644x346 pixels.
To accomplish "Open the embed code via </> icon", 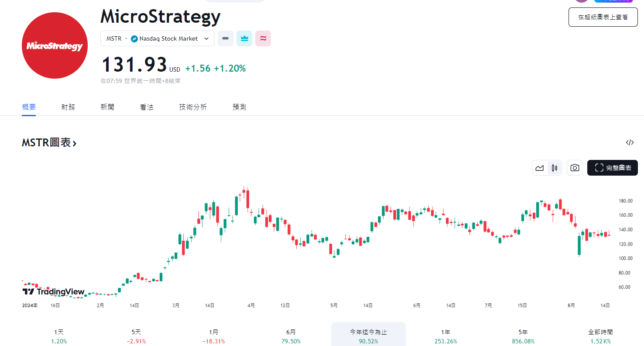I will pyautogui.click(x=630, y=142).
